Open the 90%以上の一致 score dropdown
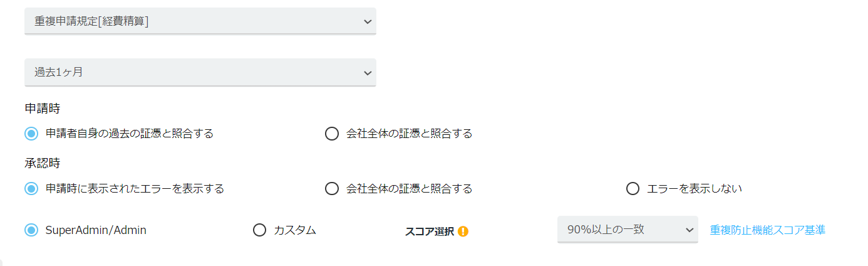Viewport: 868px width, 266px height. [627, 230]
